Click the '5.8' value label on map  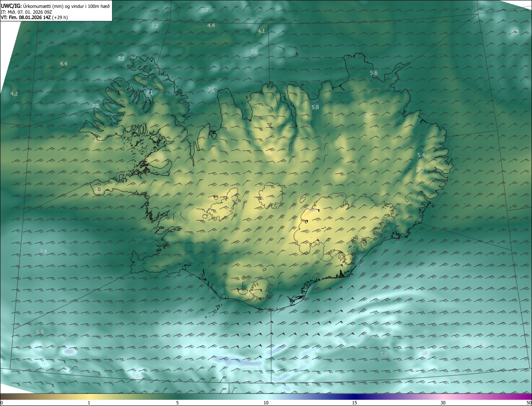(x=315, y=108)
